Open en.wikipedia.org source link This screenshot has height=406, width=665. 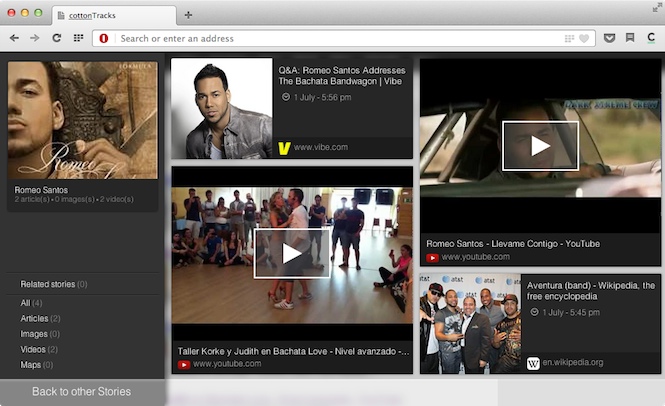point(573,362)
